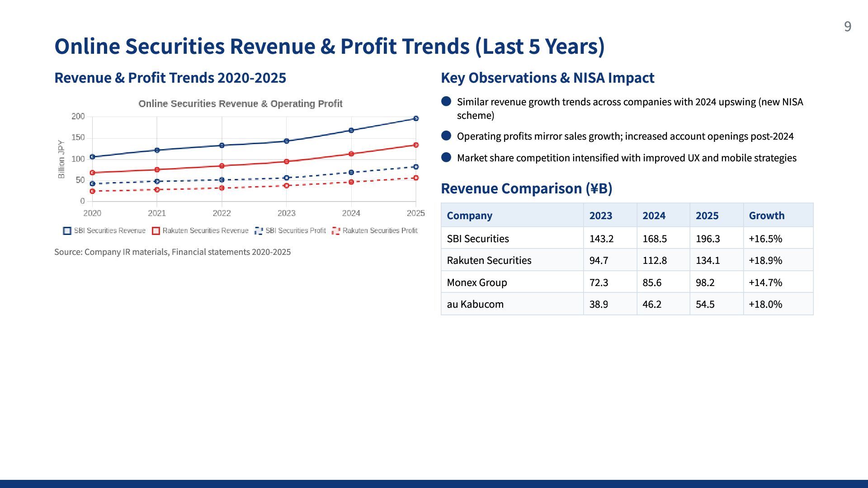Click bullet dot beside Market share competition

tap(446, 157)
